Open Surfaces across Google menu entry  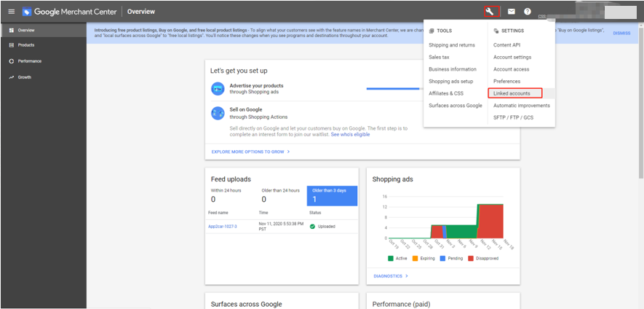pos(456,106)
